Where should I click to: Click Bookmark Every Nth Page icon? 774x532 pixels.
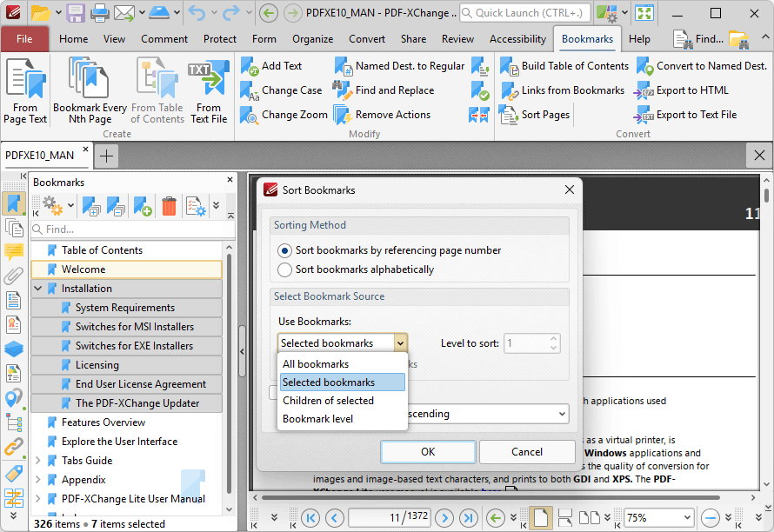click(90, 91)
